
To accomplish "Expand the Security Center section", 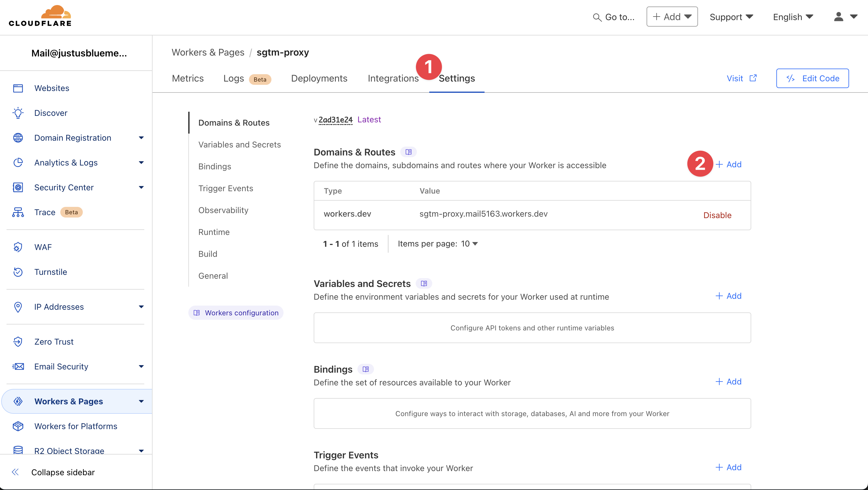I will (141, 188).
